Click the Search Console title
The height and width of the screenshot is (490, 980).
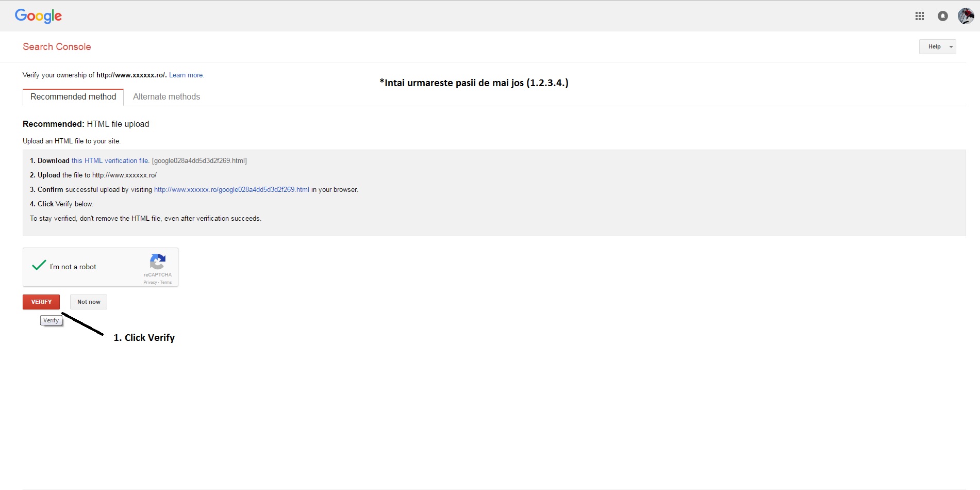pos(57,47)
